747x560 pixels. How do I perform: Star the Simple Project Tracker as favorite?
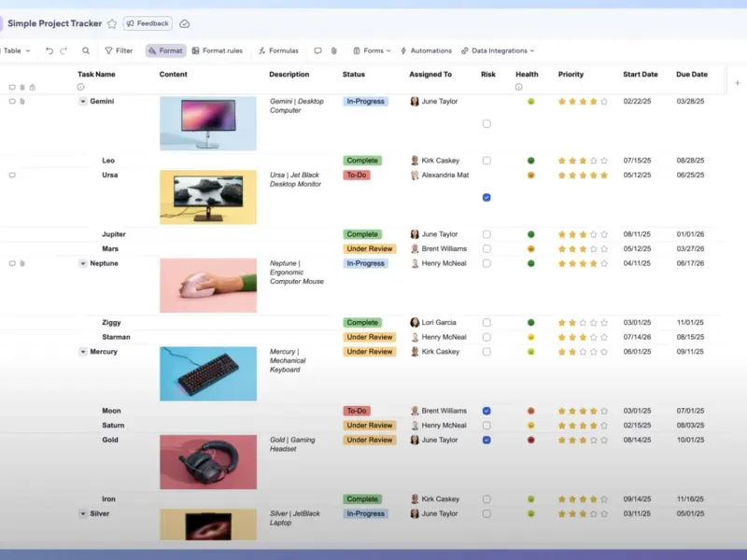112,23
